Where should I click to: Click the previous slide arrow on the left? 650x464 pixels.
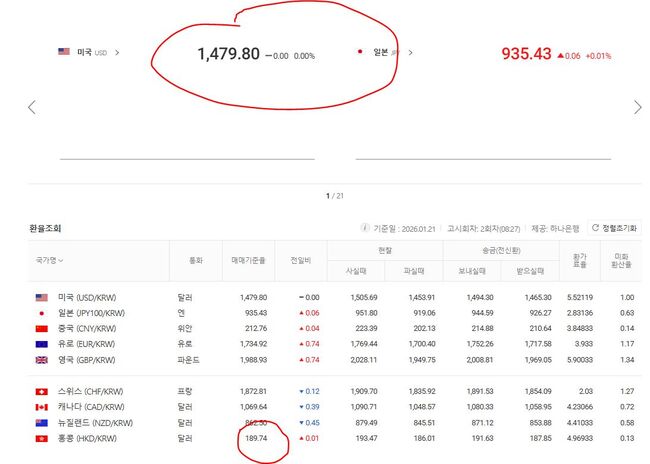click(x=32, y=107)
